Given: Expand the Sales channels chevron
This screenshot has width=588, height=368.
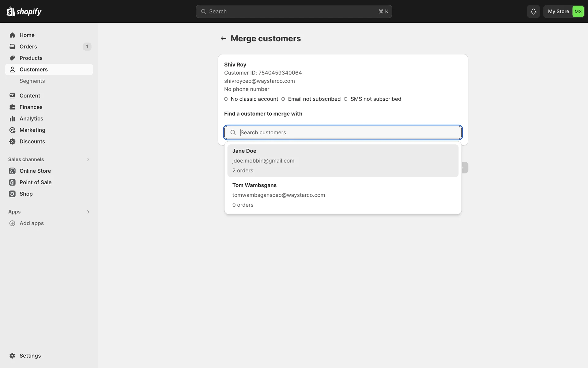Looking at the screenshot, I should coord(88,159).
